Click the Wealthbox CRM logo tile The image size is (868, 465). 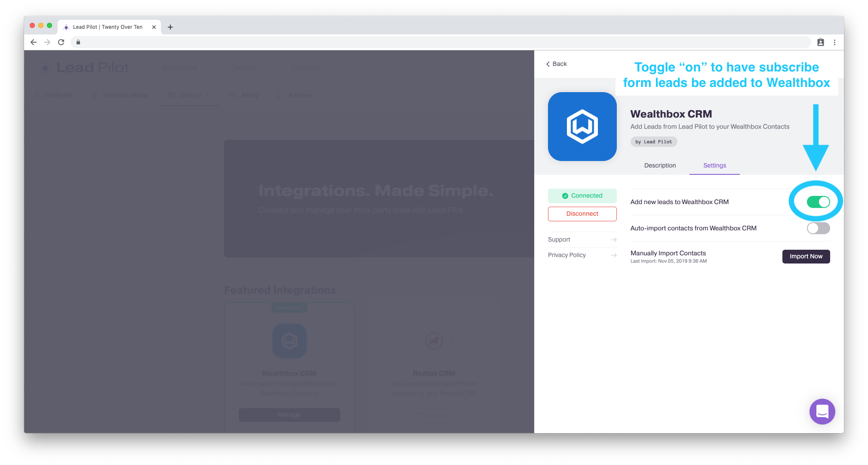(582, 127)
